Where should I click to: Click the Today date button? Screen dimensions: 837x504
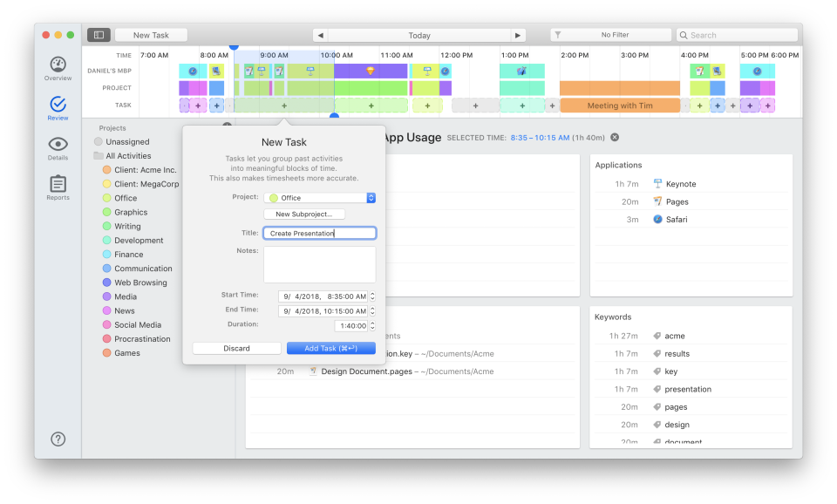point(419,35)
